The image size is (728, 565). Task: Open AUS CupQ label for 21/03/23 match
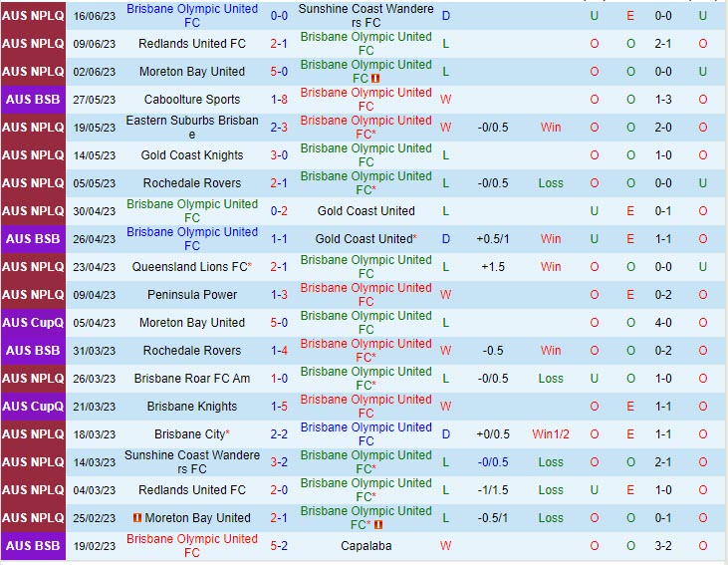[33, 407]
